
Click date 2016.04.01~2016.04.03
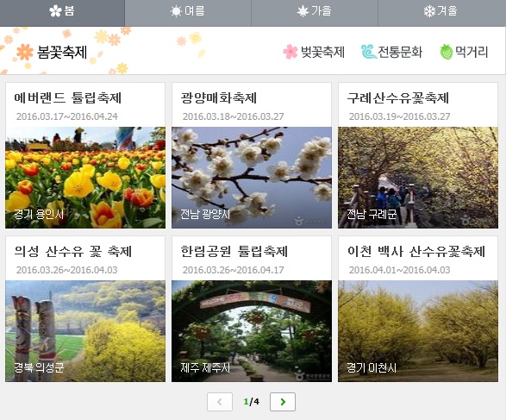[399, 270]
